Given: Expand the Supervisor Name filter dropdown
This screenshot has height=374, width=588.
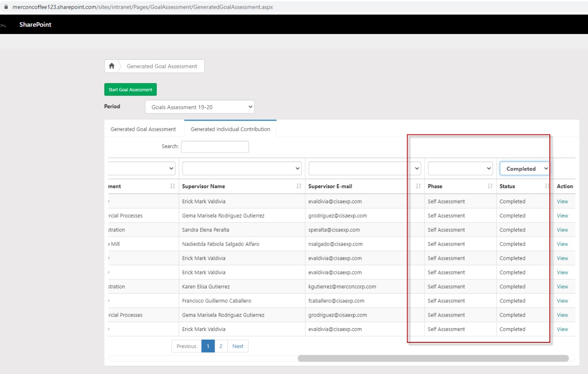Looking at the screenshot, I should (242, 169).
